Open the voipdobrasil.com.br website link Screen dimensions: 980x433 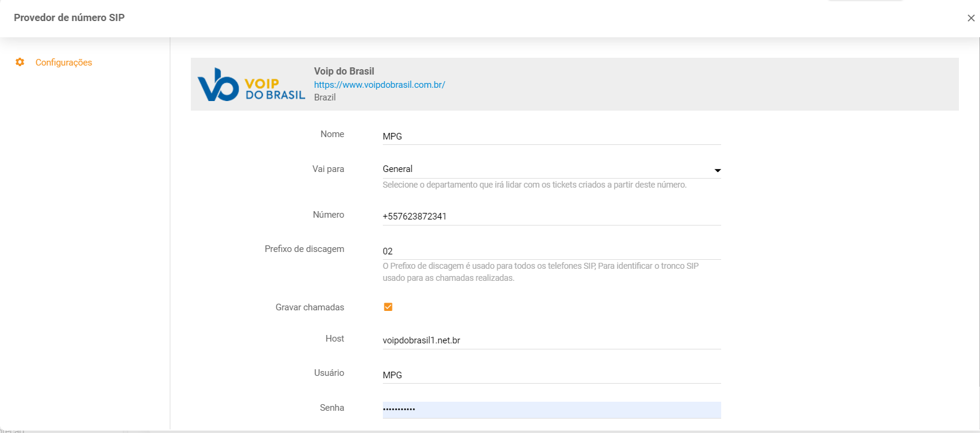(x=379, y=85)
